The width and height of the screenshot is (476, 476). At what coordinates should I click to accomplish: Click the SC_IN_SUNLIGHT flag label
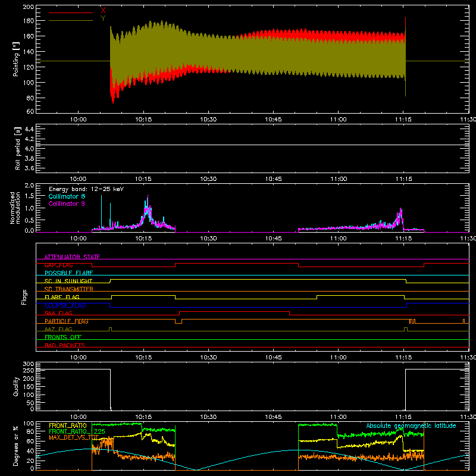tap(68, 281)
